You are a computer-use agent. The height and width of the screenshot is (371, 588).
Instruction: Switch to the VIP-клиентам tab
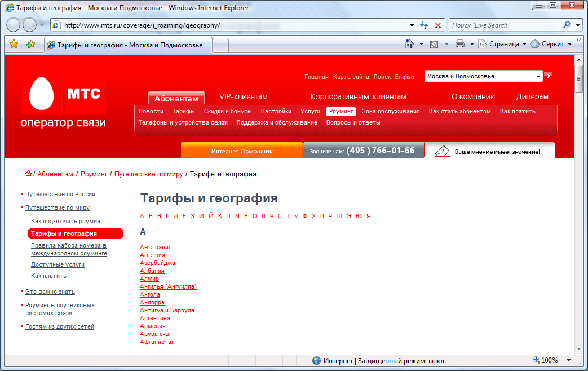pos(243,96)
